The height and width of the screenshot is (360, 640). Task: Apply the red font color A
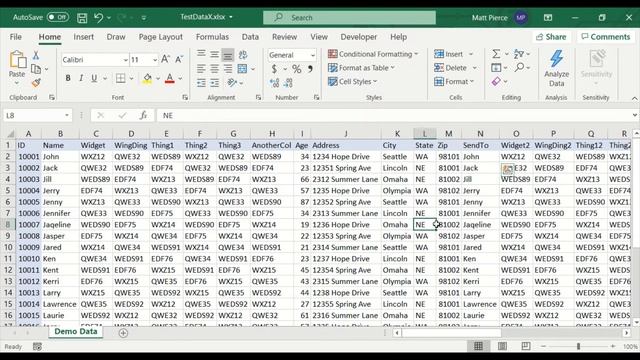[x=170, y=78]
